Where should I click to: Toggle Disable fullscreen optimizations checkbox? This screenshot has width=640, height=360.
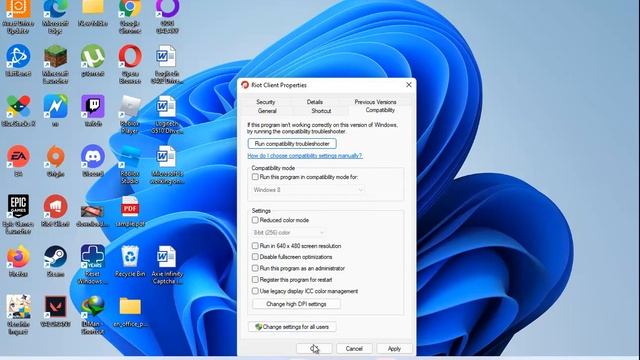(x=255, y=257)
